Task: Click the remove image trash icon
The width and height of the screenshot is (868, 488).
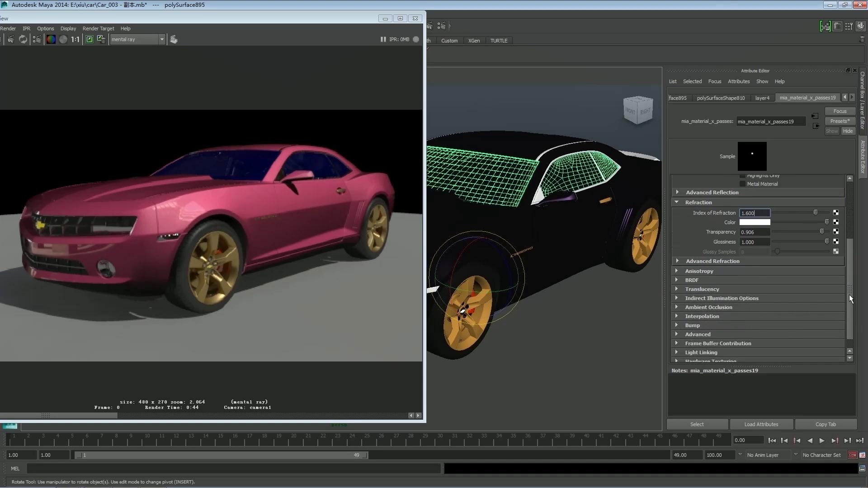Action: (x=101, y=39)
